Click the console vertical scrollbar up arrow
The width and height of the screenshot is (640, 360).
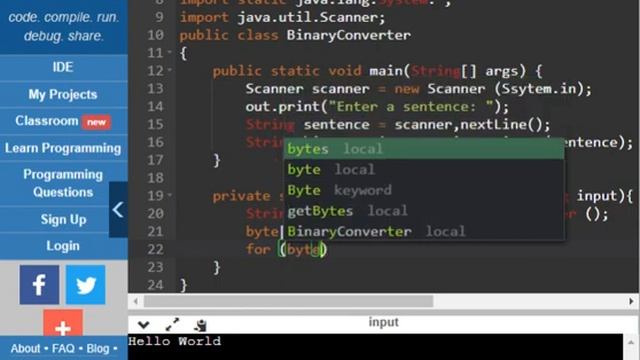631,342
